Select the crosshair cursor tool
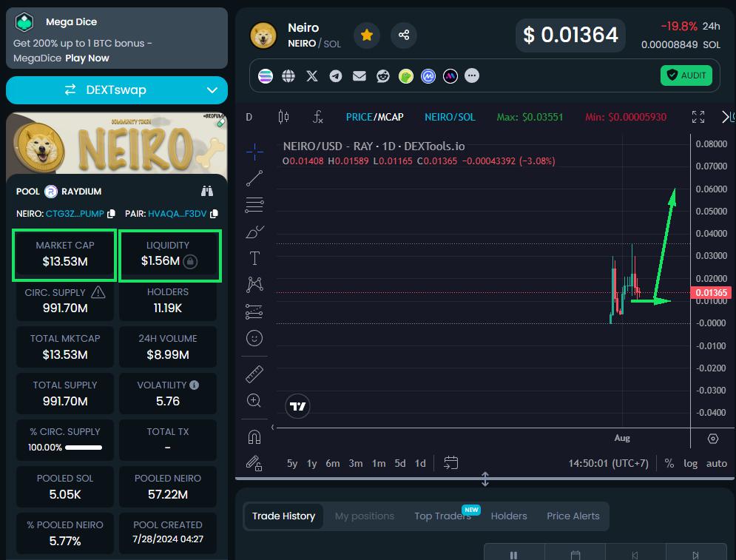Image resolution: width=736 pixels, height=560 pixels. tap(254, 152)
